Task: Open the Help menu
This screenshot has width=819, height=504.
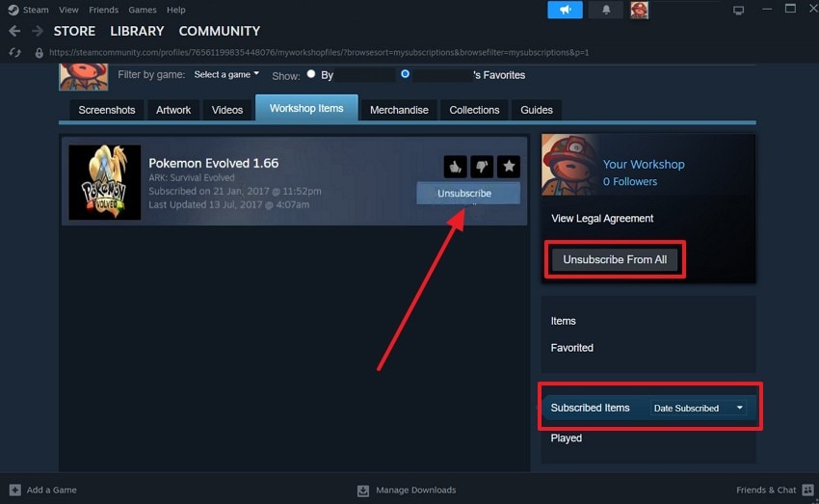Action: coord(176,10)
